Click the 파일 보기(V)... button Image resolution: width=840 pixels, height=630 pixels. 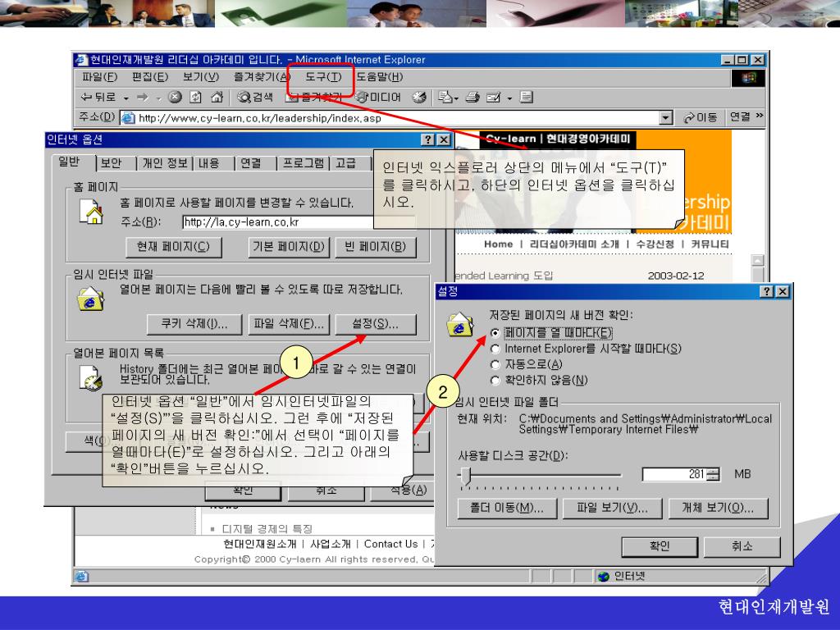[612, 509]
